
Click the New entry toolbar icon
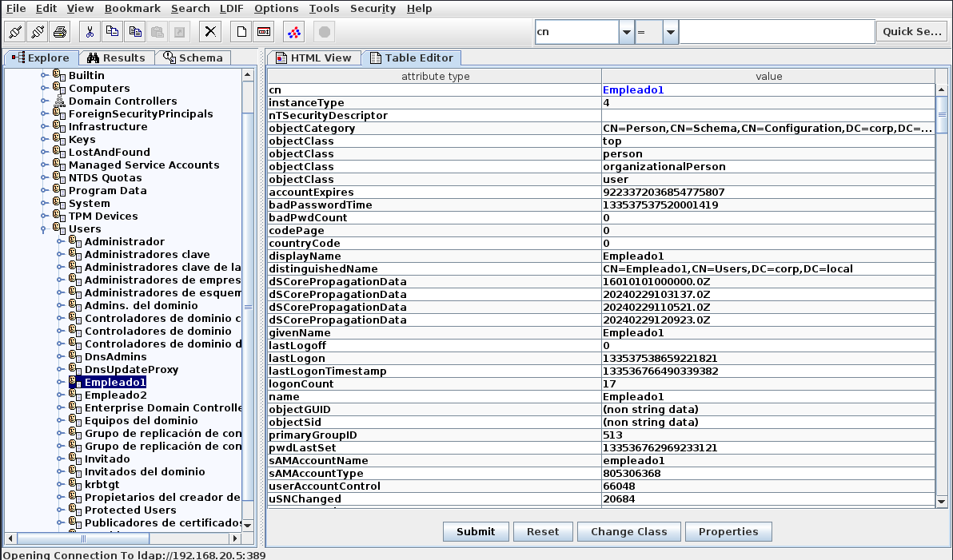[241, 32]
